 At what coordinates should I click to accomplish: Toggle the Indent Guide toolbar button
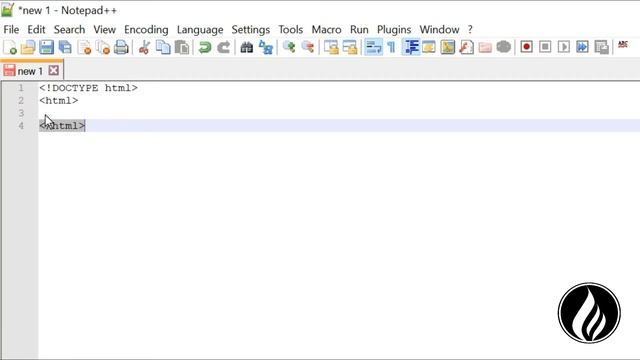pyautogui.click(x=411, y=47)
